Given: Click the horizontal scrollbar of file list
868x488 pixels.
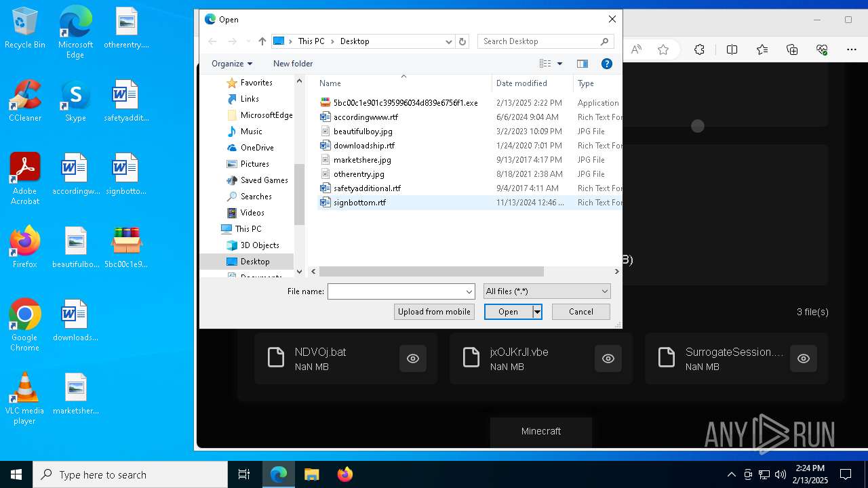Looking at the screenshot, I should (431, 272).
